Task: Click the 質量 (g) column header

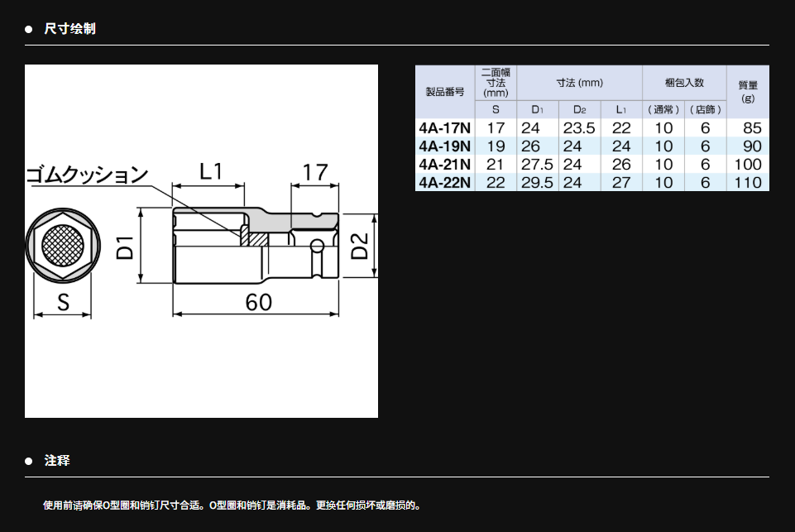Action: click(747, 92)
